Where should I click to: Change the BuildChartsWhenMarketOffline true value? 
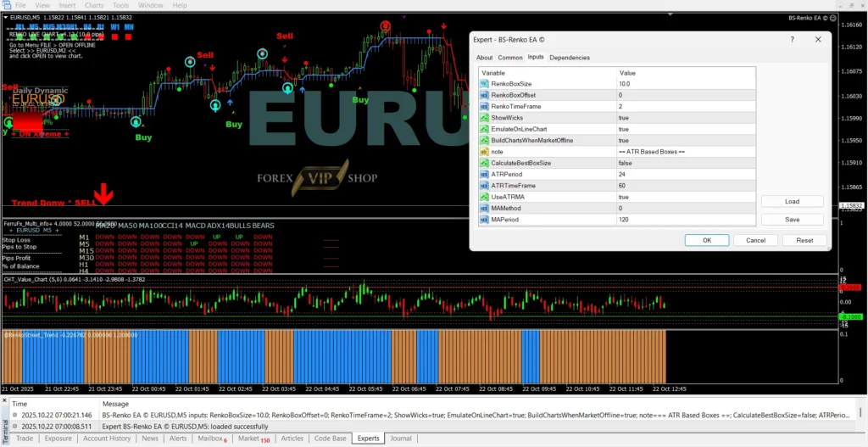point(686,141)
